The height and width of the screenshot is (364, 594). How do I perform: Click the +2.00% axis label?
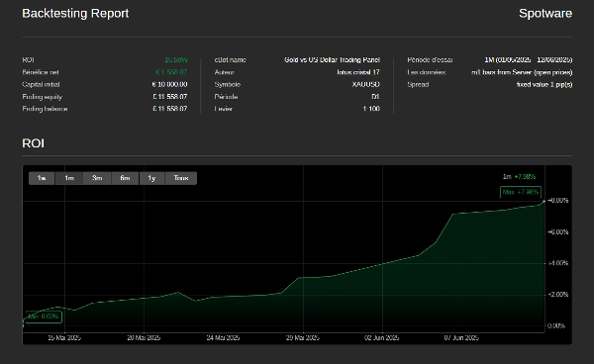558,295
